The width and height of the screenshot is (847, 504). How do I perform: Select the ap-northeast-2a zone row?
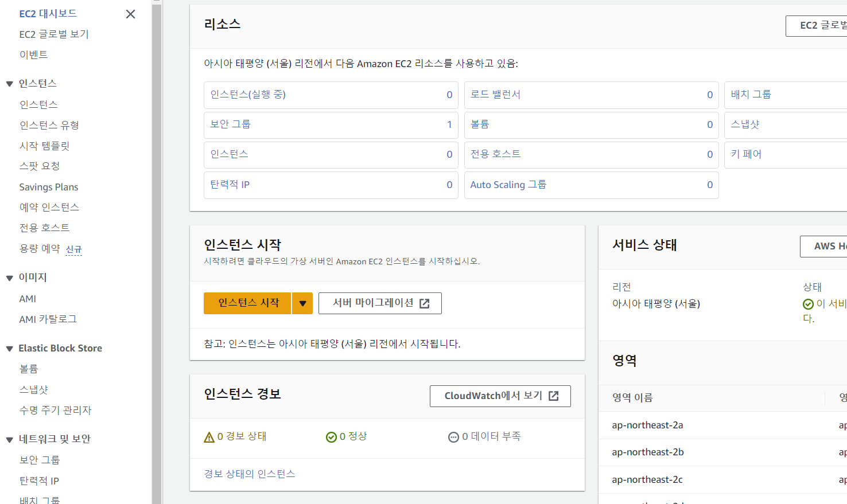722,425
